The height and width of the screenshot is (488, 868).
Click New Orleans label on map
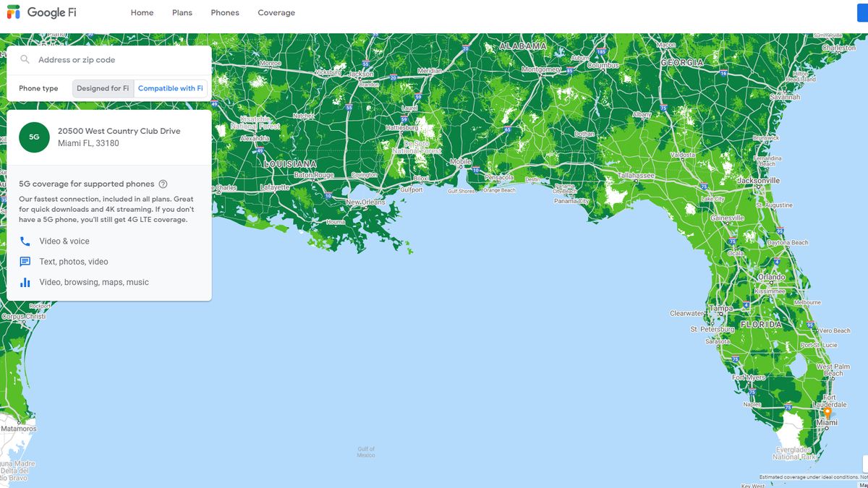(x=365, y=202)
